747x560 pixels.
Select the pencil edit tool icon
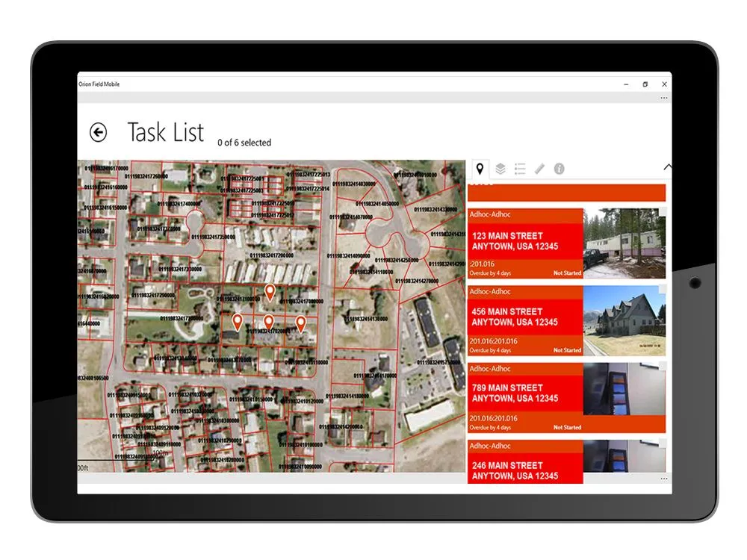point(539,169)
